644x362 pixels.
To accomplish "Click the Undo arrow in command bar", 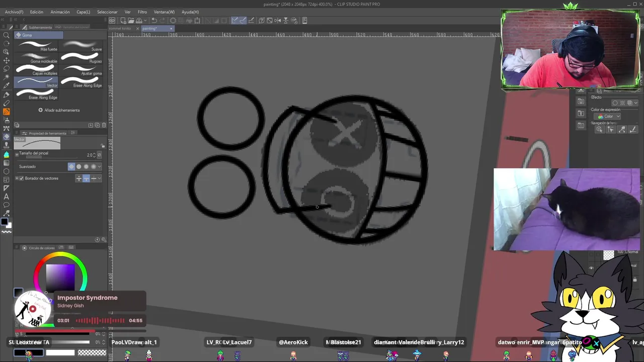I will pyautogui.click(x=154, y=21).
